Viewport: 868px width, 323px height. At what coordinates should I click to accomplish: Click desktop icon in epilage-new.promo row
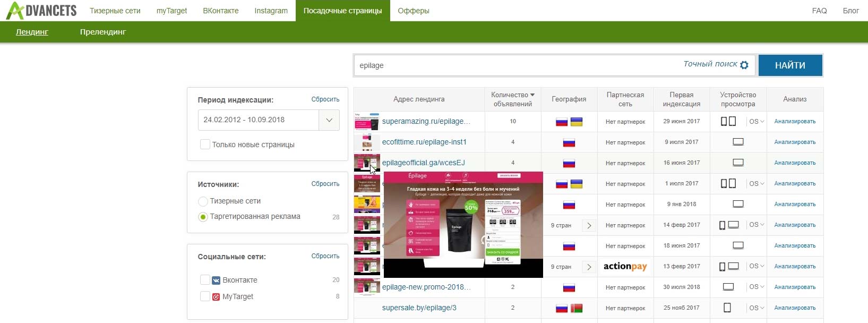pyautogui.click(x=728, y=287)
